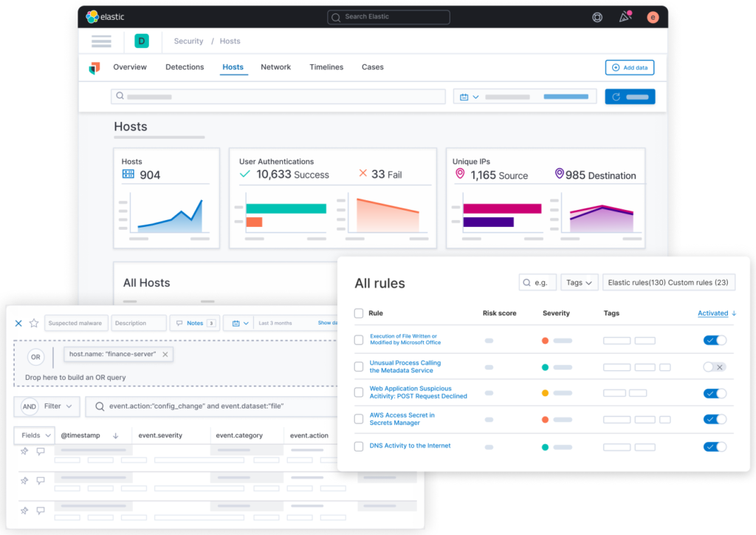Image resolution: width=756 pixels, height=535 pixels.
Task: Disable the DNS Activity to the Internet rule
Action: (715, 446)
